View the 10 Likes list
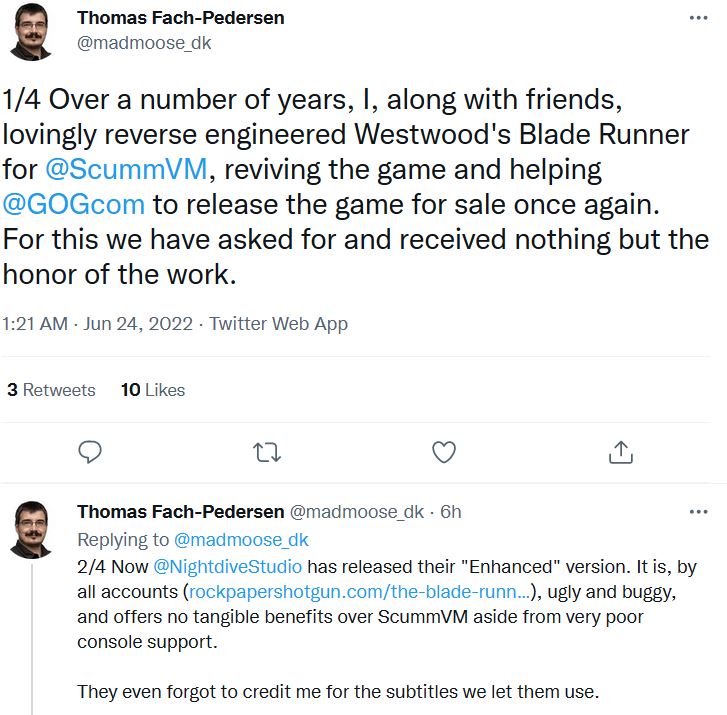 point(153,390)
